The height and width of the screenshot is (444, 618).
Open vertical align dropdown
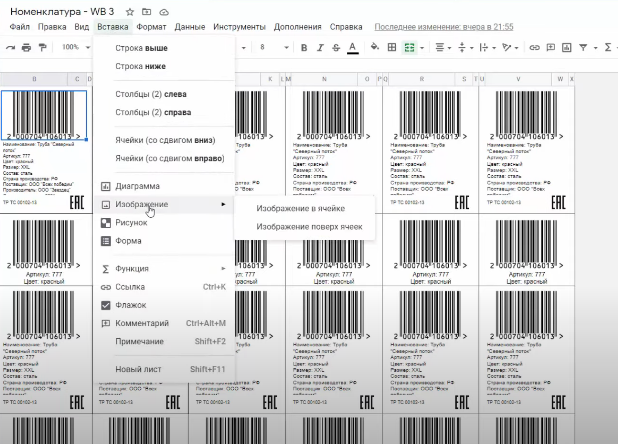(x=465, y=48)
